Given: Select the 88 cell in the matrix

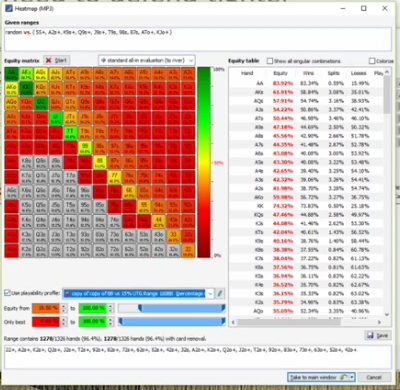Looking at the screenshot, I should tap(100, 163).
